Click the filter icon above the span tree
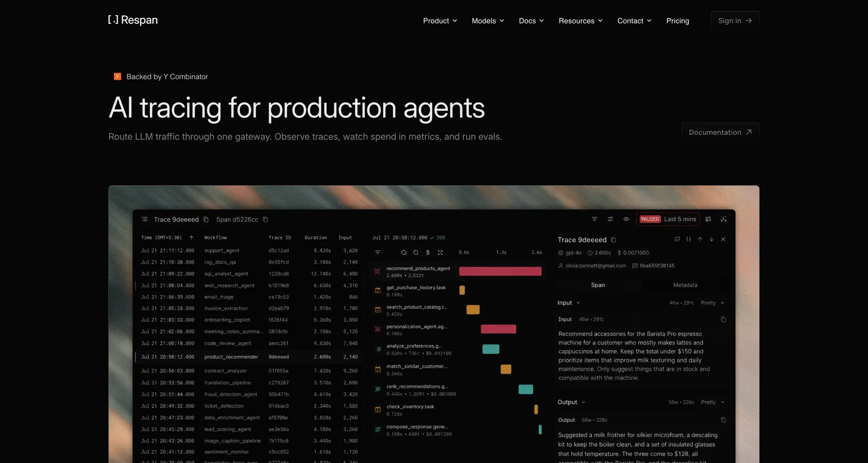Image resolution: width=868 pixels, height=463 pixels. 378,252
